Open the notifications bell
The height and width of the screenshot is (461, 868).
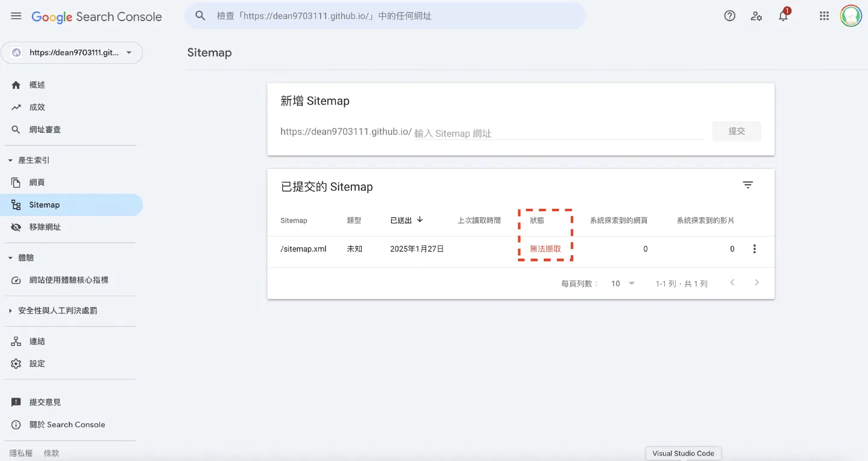pyautogui.click(x=783, y=16)
